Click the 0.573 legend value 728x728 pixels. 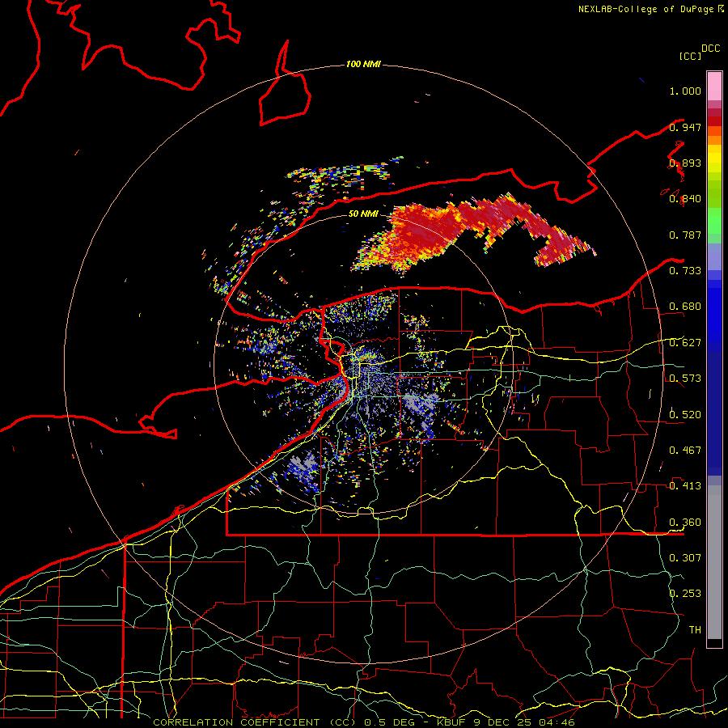[x=685, y=379]
